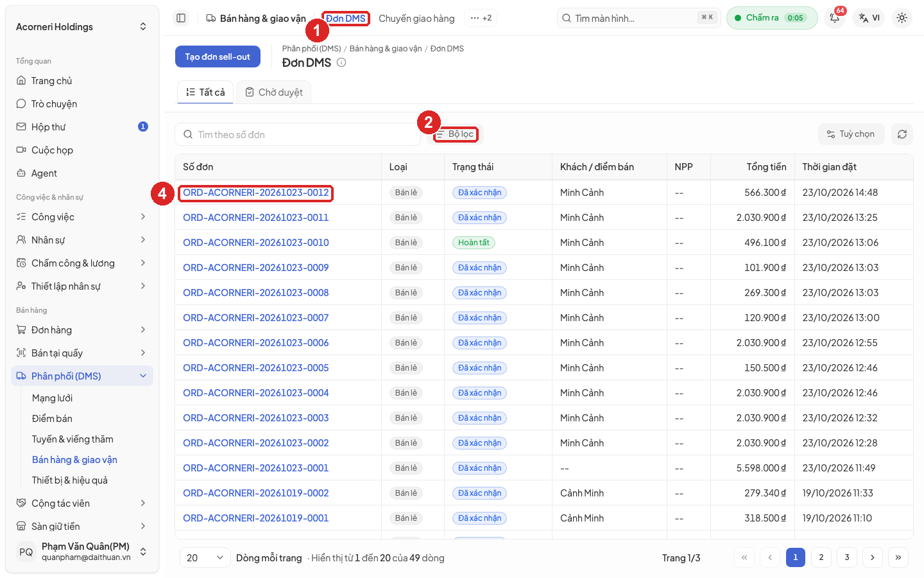Open the Chuyển giao hàng tab

point(416,19)
